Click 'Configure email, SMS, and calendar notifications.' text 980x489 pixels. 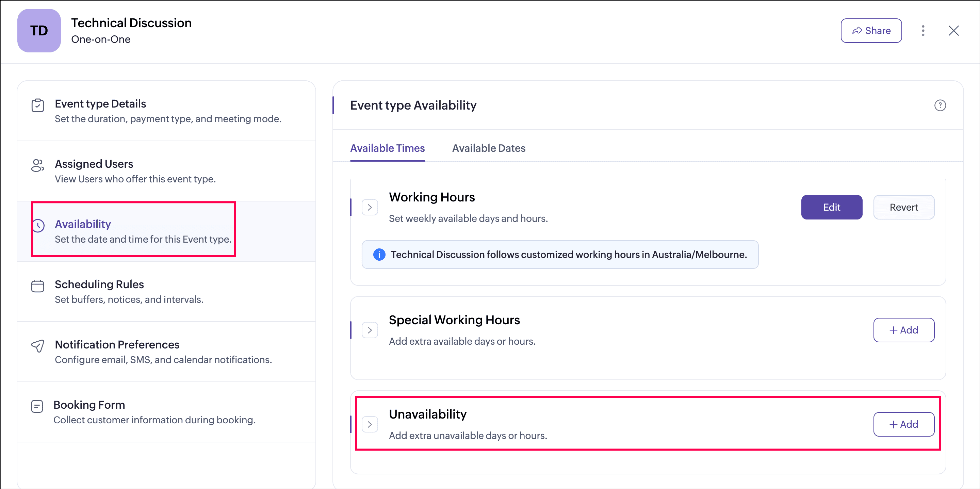[x=163, y=360]
